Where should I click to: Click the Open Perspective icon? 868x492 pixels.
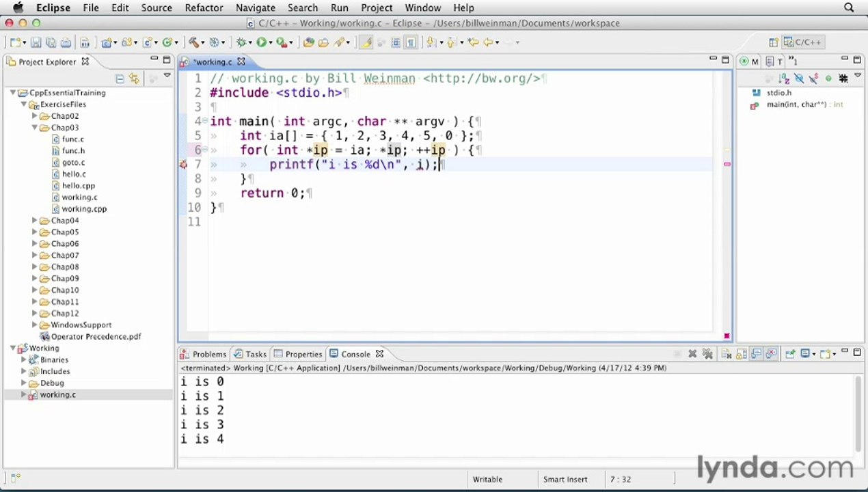774,42
